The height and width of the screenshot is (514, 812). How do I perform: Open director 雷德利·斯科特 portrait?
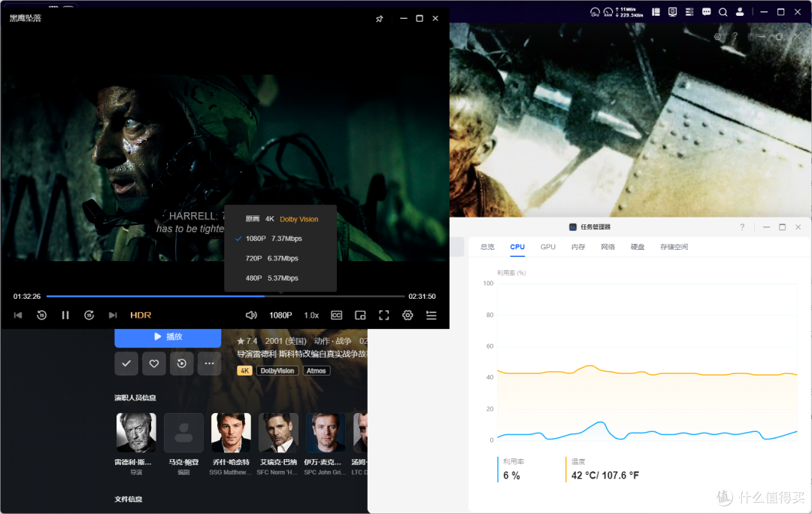[x=136, y=433]
